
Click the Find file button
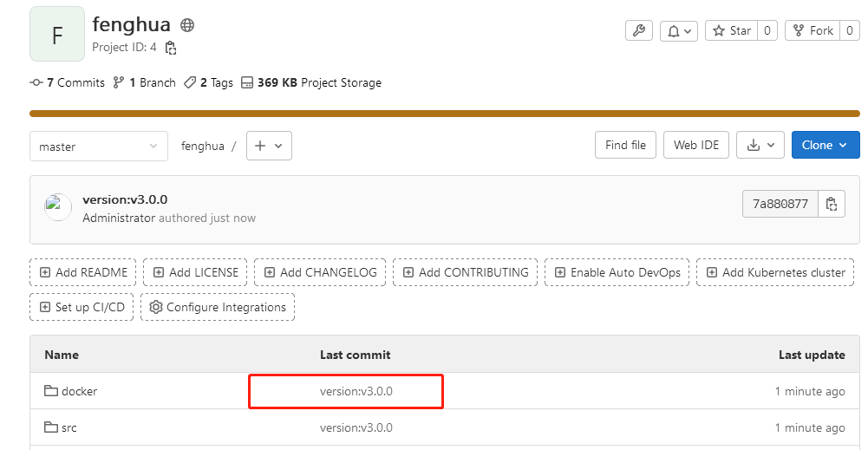click(x=625, y=146)
